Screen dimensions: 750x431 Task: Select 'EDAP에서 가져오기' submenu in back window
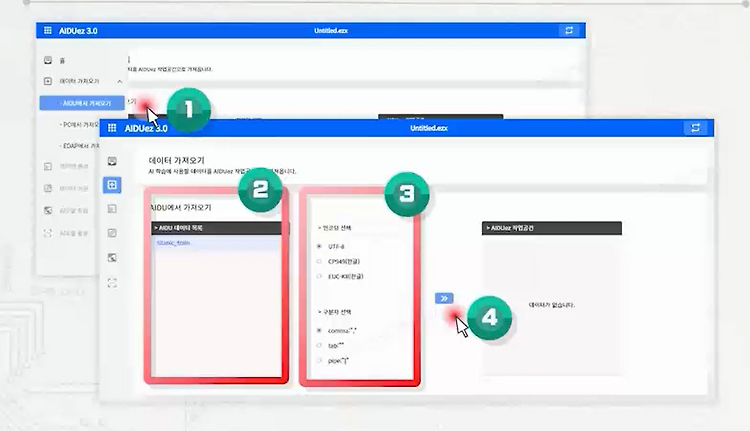point(80,146)
